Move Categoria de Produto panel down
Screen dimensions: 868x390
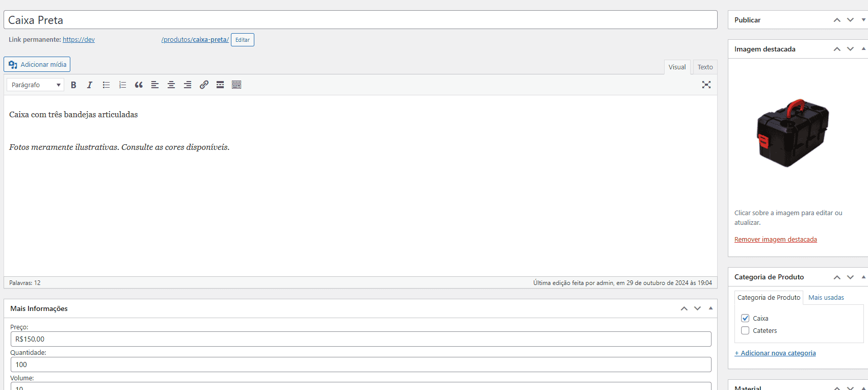[x=850, y=277]
